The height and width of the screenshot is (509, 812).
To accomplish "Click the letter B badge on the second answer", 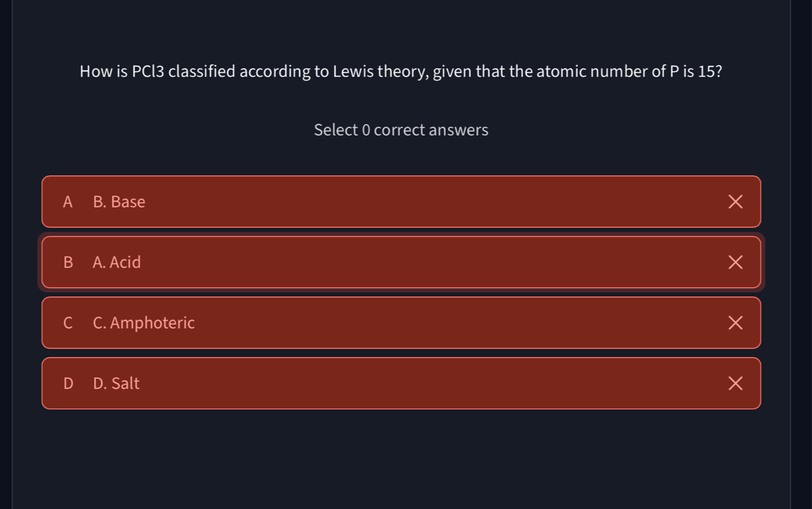I will tap(68, 262).
